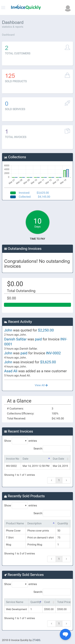Click the Recent Invoices search field
This screenshot has height=644, width=75.
(57, 448)
